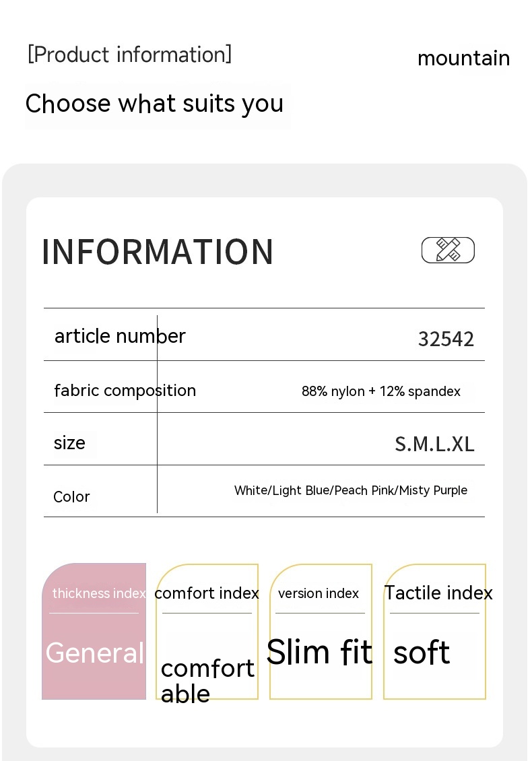Viewport: 532px width, 761px height.
Task: Open the version index card heading
Action: click(319, 593)
